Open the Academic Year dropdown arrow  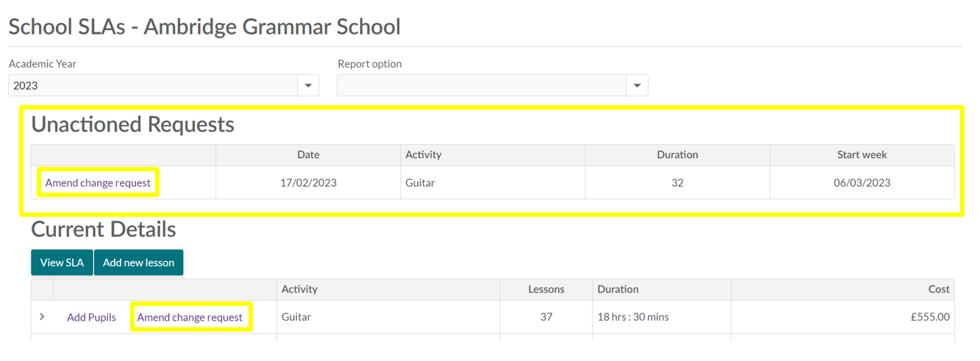tap(309, 85)
